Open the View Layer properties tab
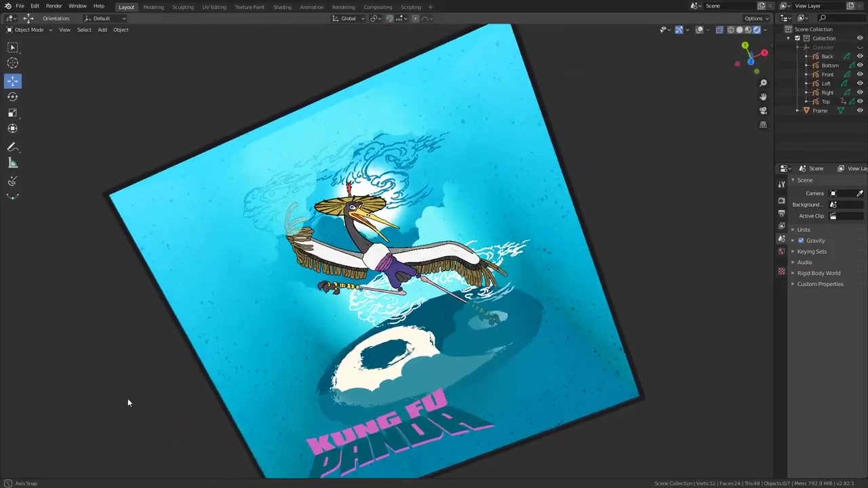Viewport: 868px width, 488px height. coord(781,226)
